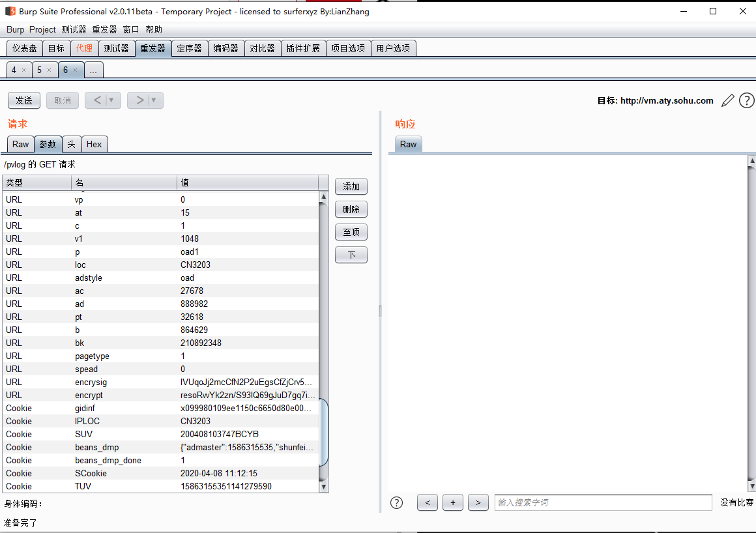The image size is (756, 533).
Task: Switch request view to 参数 params tab
Action: [48, 144]
